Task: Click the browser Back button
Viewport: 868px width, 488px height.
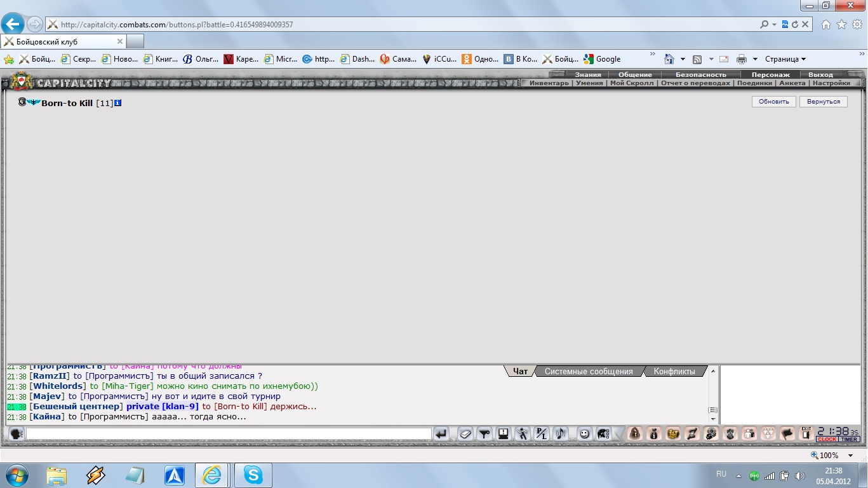Action: [x=12, y=24]
